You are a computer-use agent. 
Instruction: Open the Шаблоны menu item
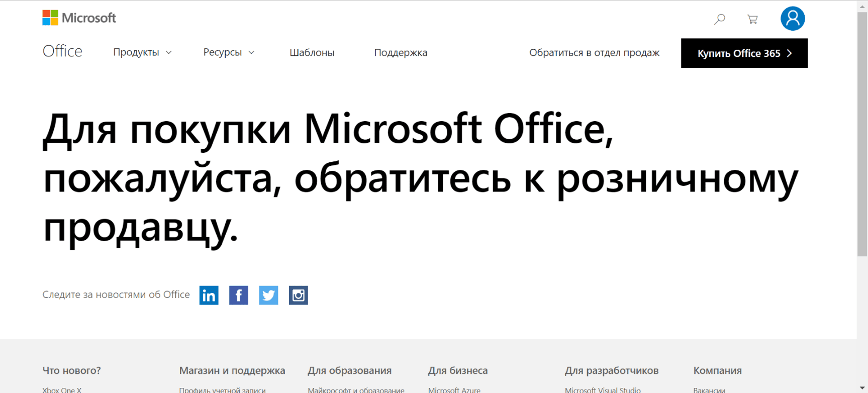pyautogui.click(x=312, y=52)
